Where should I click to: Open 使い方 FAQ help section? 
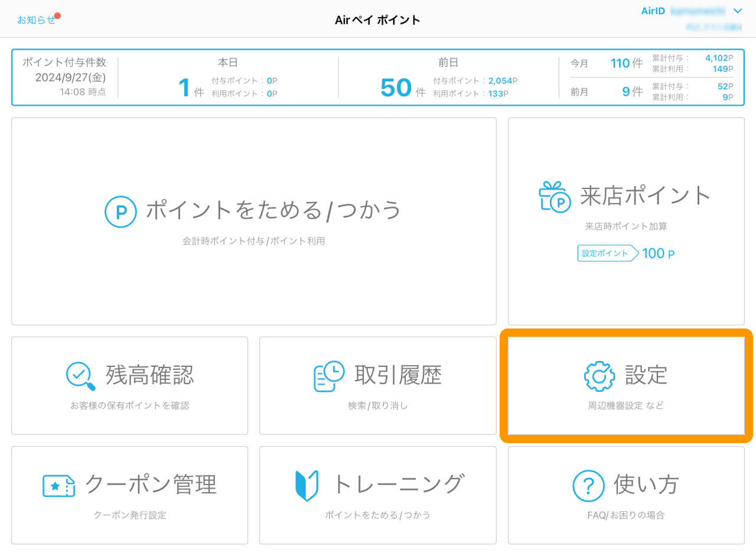626,495
